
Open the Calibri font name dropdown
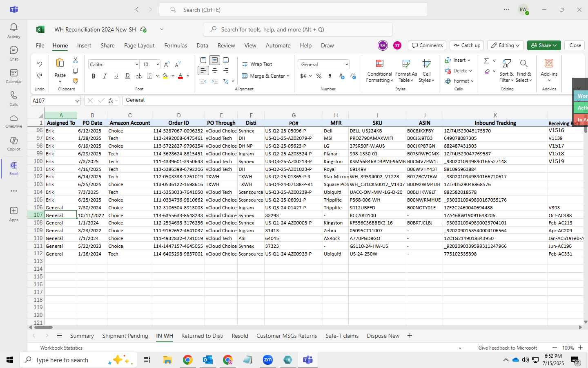click(137, 65)
